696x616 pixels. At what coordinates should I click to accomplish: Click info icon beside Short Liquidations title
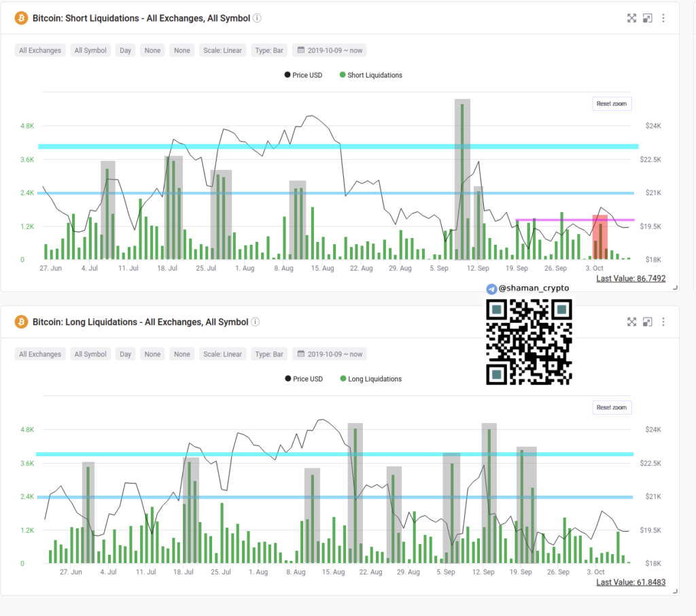tap(257, 18)
